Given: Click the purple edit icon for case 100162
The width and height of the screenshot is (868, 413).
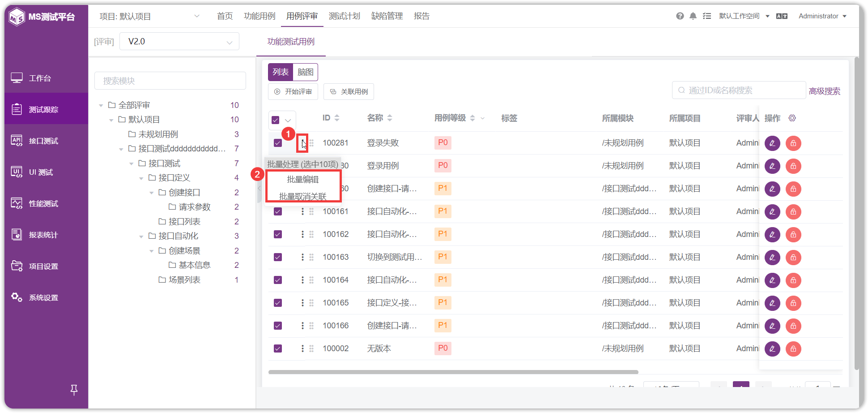Looking at the screenshot, I should (x=772, y=234).
